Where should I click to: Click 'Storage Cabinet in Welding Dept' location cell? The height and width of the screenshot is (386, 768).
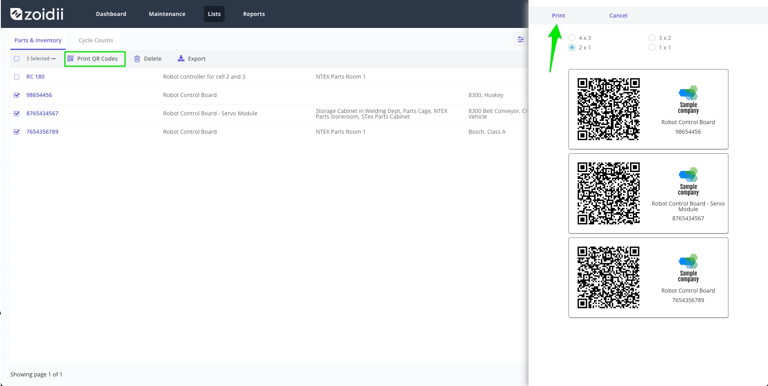pyautogui.click(x=382, y=114)
